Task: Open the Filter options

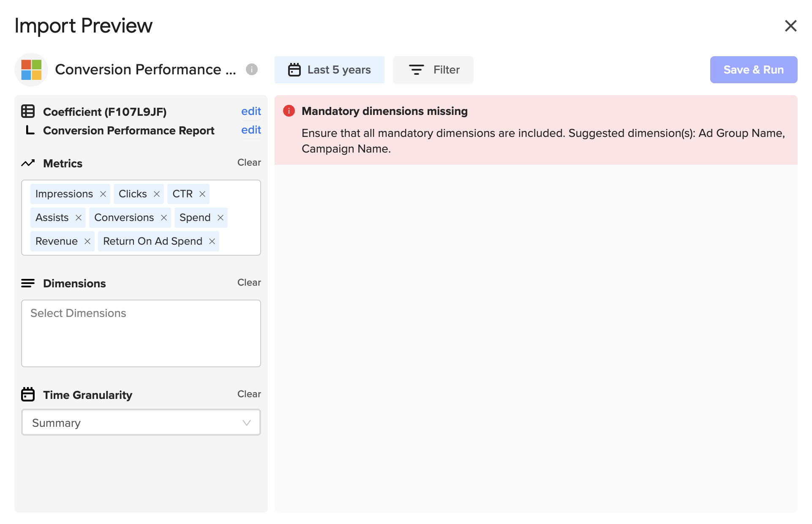Action: [x=433, y=70]
